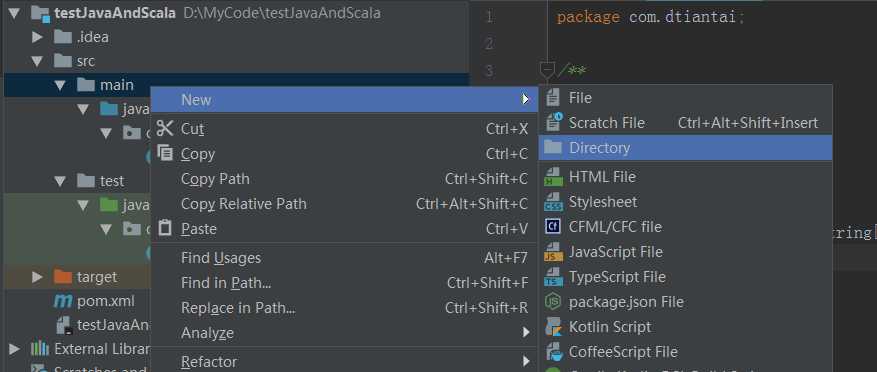Click the Stylesheet CSS icon
The image size is (877, 372).
click(553, 201)
